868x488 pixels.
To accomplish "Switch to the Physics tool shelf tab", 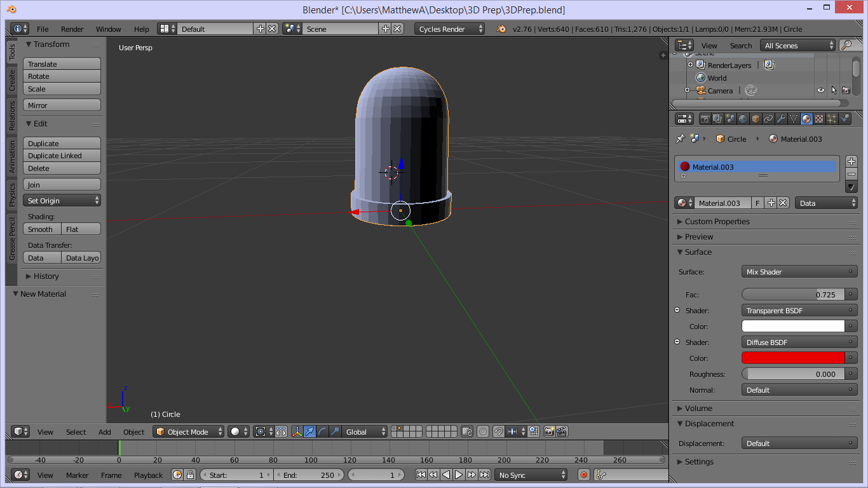I will (x=11, y=194).
